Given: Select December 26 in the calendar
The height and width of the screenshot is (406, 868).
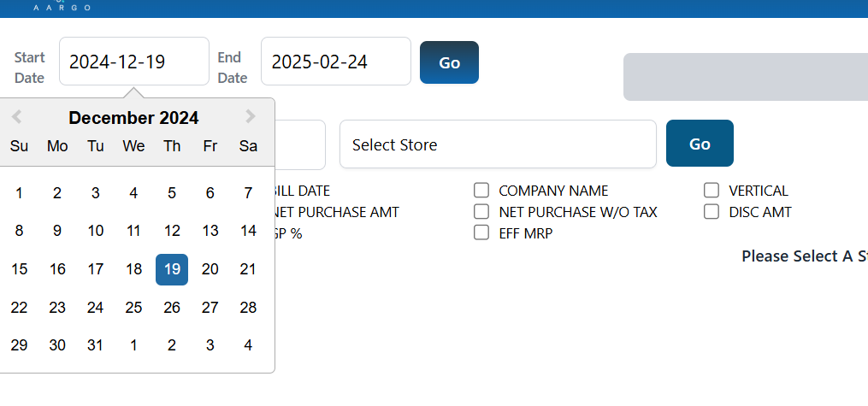Looking at the screenshot, I should point(172,308).
